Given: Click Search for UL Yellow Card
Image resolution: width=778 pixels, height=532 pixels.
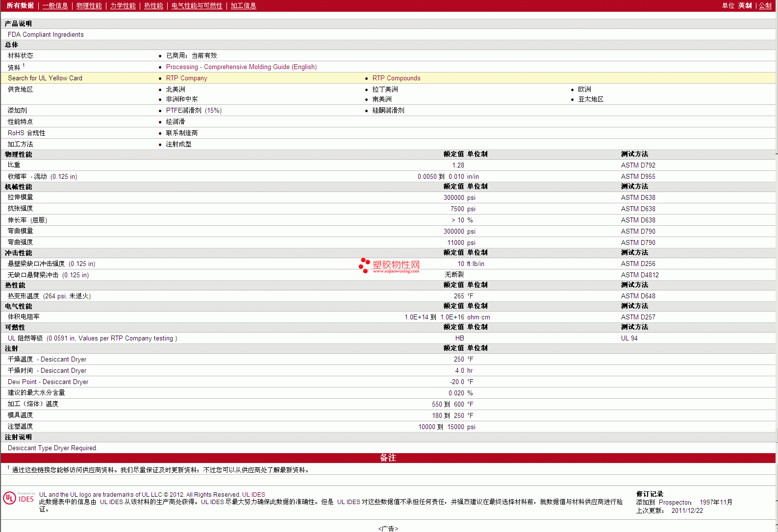Looking at the screenshot, I should (x=45, y=78).
